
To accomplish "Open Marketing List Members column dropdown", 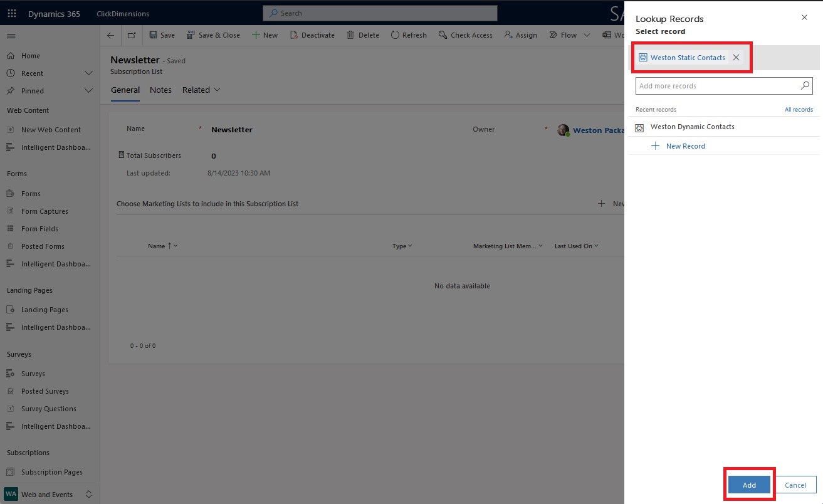I will [508, 246].
